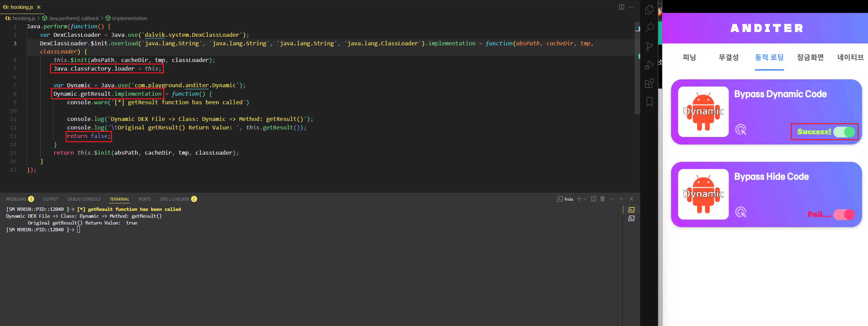Click the terminal input prompt cursor
The height and width of the screenshot is (326, 868).
pyautogui.click(x=78, y=230)
